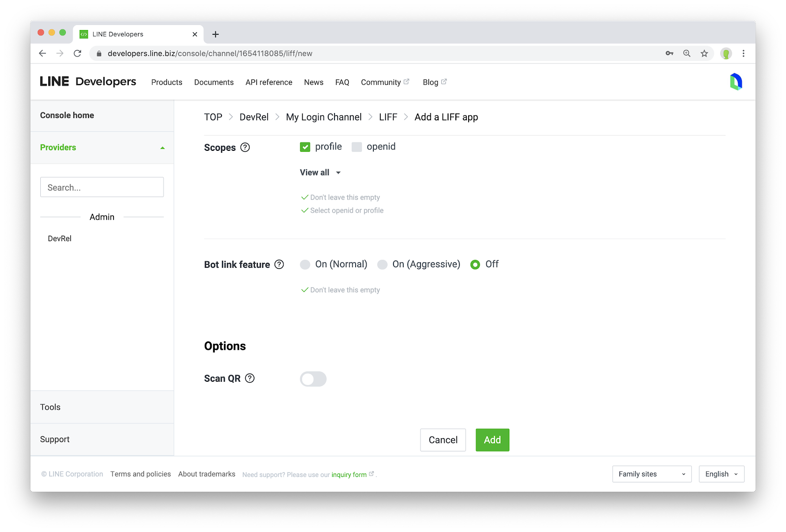Screen dimensions: 786x532
Task: Open the Chrome profile avatar
Action: click(x=726, y=54)
